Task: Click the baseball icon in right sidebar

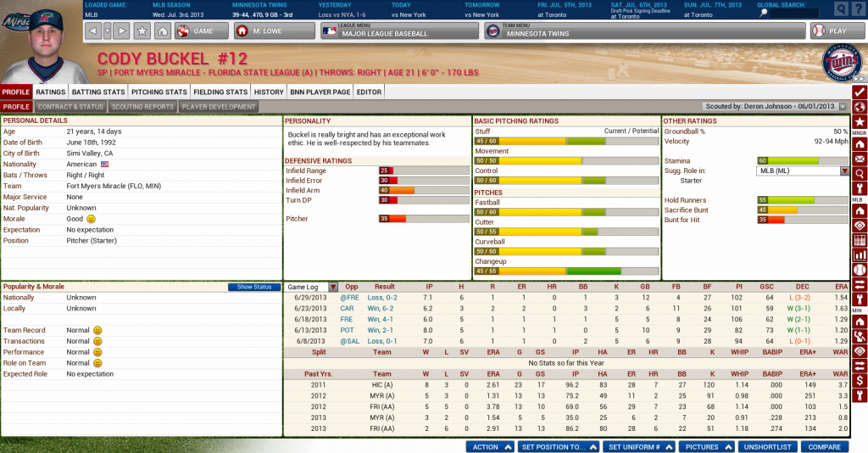Action: (860, 269)
